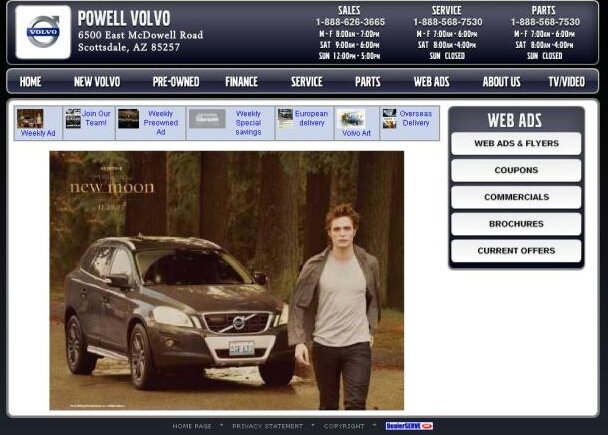
Task: Click the Join Our Team thumbnail image
Action: tap(73, 118)
